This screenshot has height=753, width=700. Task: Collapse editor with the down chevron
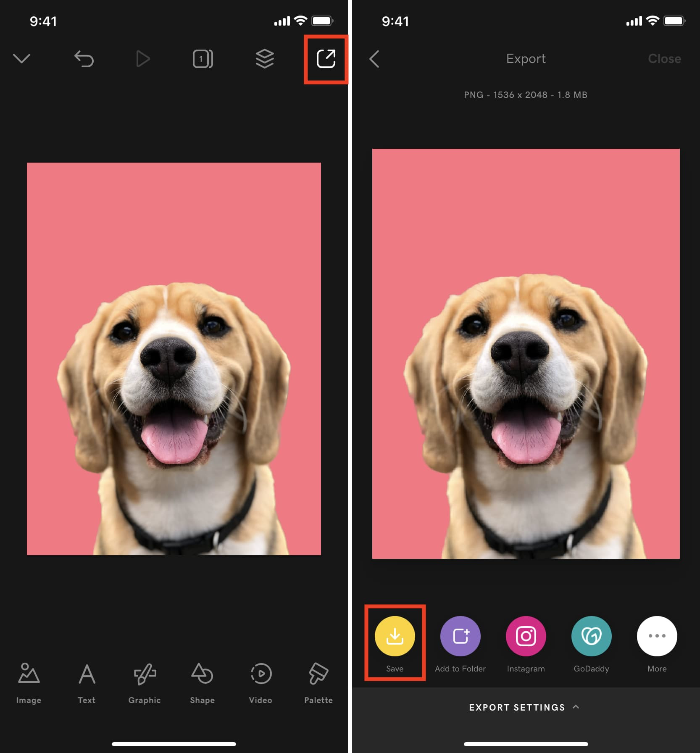(x=21, y=59)
